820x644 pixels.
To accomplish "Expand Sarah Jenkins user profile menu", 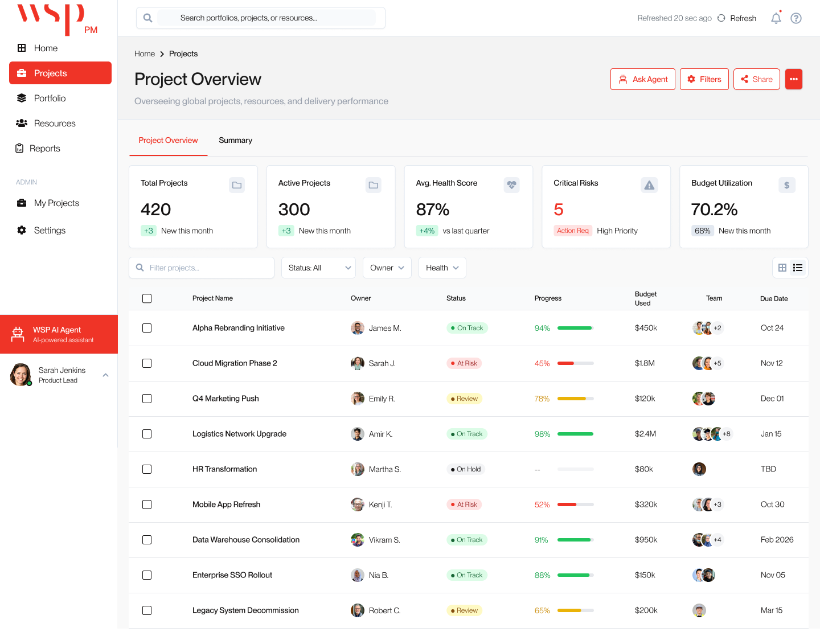I will coord(105,375).
